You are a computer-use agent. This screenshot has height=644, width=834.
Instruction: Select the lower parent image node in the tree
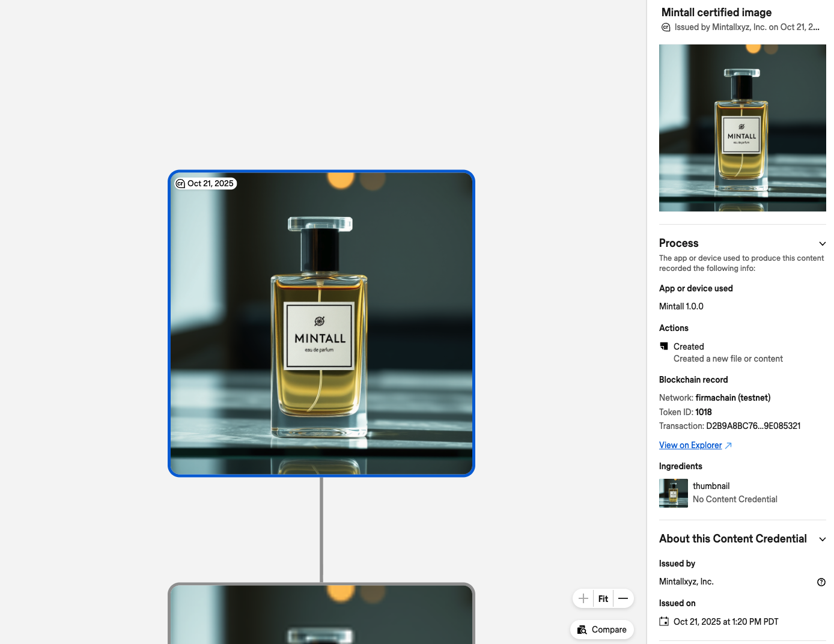coord(321,614)
